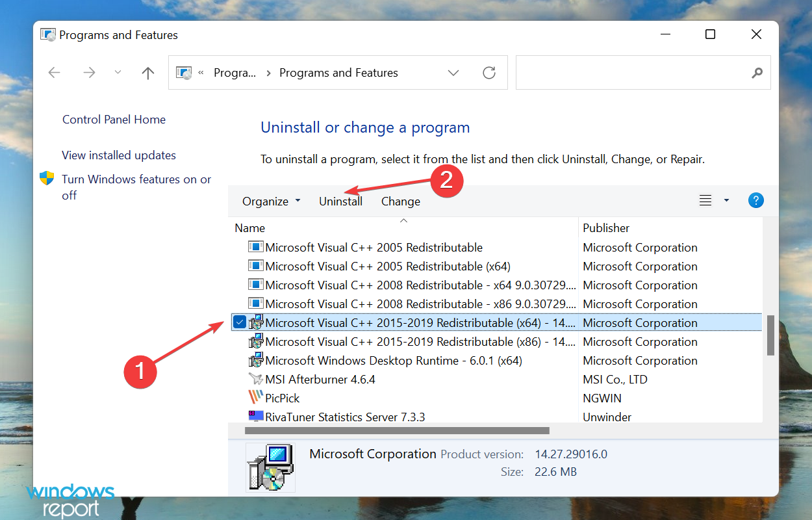Click the 2008 Redistributable x86 icon
Screen dimensions: 812x520
coord(256,304)
